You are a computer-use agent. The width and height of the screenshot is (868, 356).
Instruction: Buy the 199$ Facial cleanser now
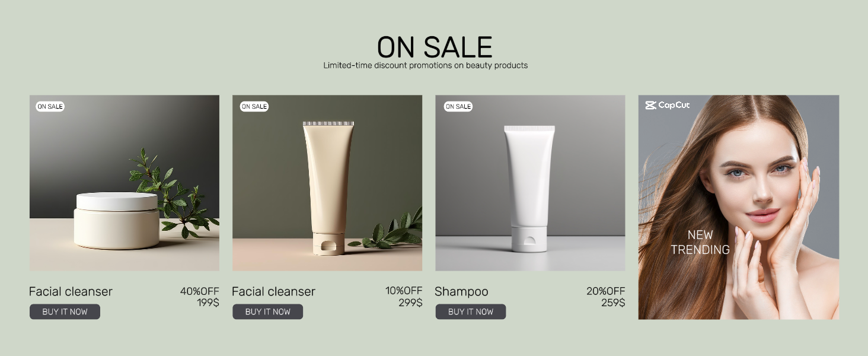pyautogui.click(x=65, y=311)
